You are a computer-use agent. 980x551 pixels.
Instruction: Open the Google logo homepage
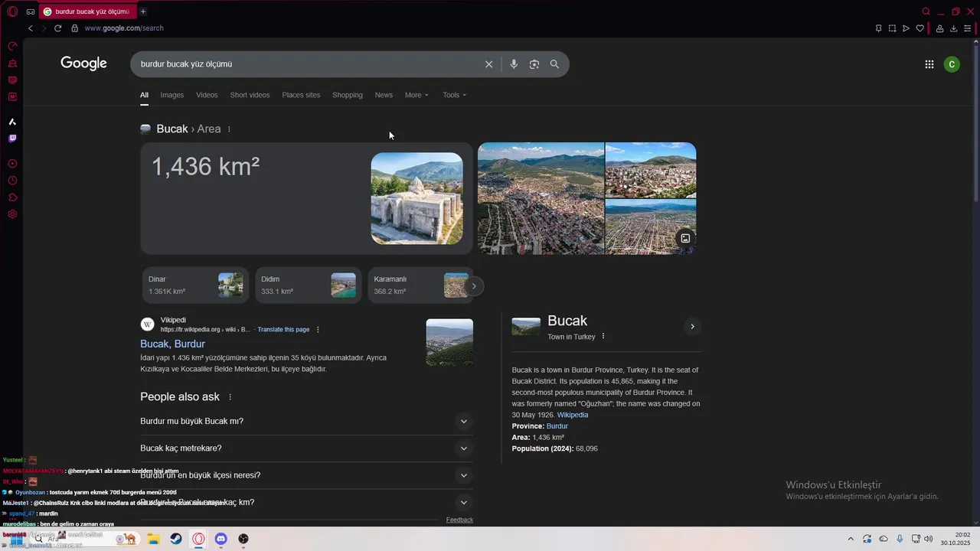tap(83, 64)
